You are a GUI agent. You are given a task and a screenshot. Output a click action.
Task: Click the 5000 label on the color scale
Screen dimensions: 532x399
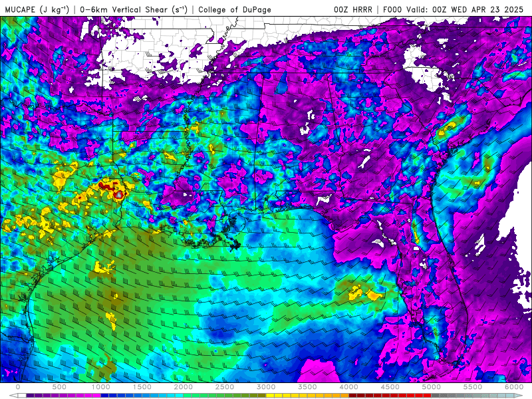coord(431,387)
